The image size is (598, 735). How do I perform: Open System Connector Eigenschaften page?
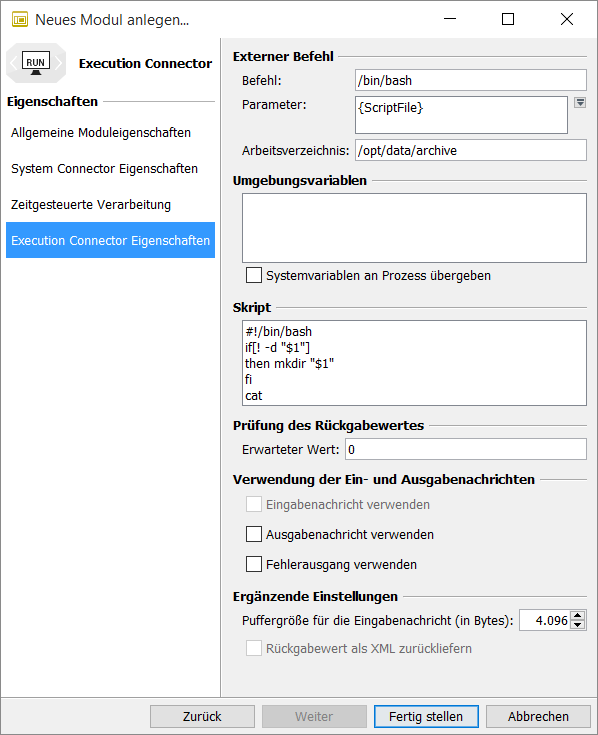[104, 169]
